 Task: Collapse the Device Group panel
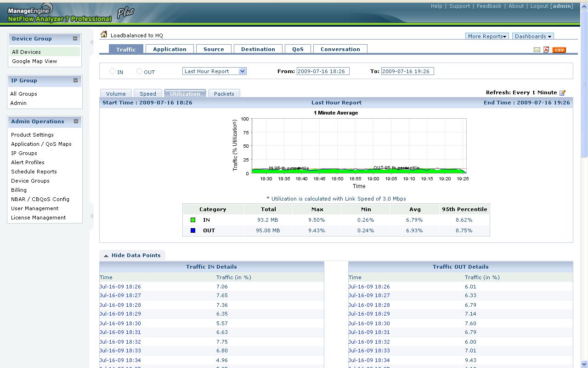(75, 39)
